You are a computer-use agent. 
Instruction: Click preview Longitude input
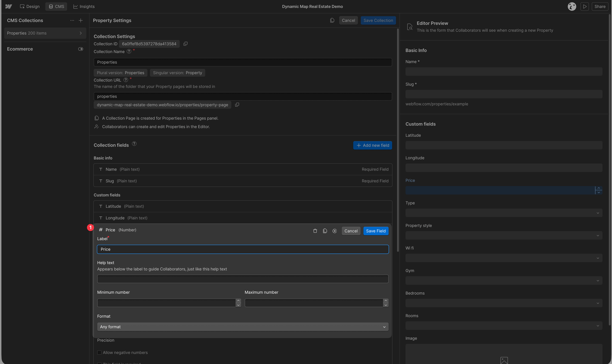[x=504, y=168]
